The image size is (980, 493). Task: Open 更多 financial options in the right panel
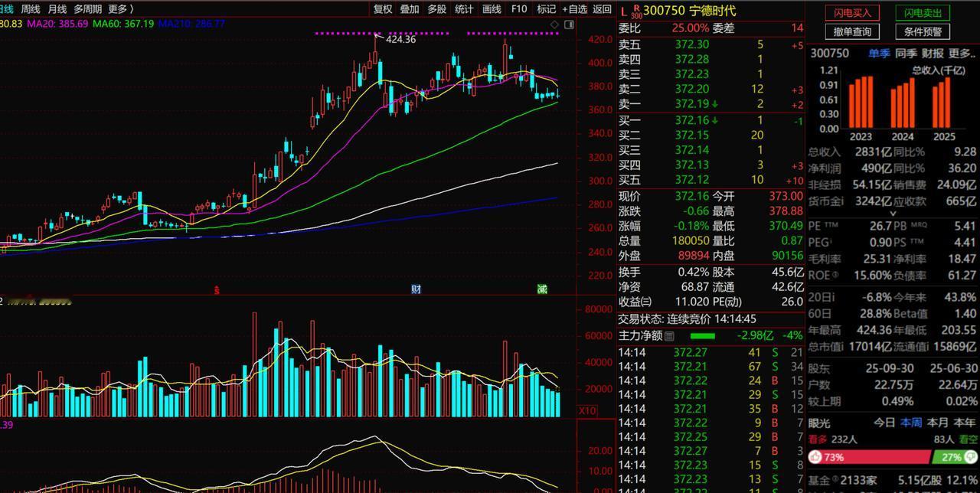tap(962, 54)
